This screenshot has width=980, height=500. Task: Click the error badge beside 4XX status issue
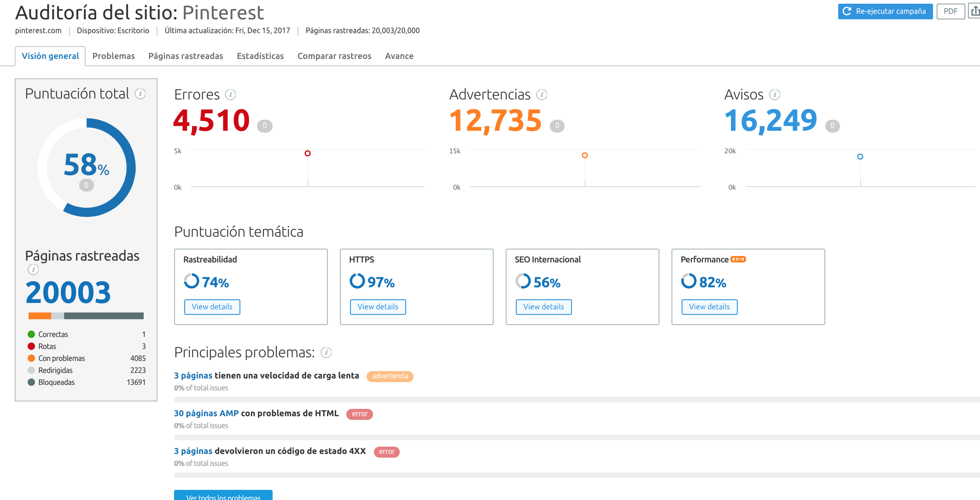387,452
